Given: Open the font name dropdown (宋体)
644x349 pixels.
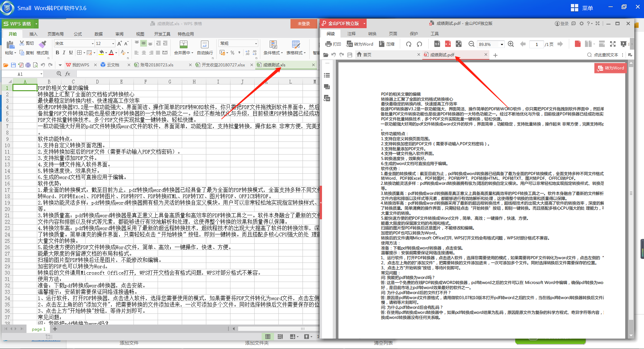Looking at the screenshot, I should coord(93,44).
